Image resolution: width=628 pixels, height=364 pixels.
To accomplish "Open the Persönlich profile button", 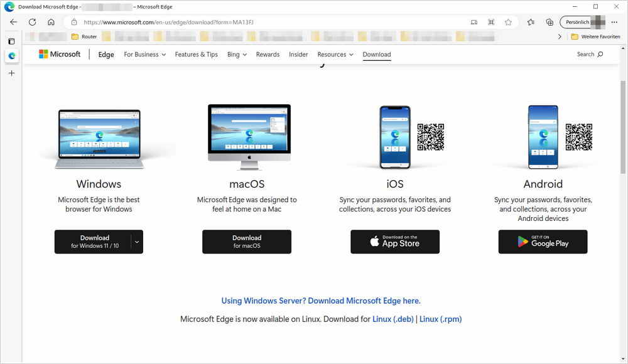I will pos(582,22).
